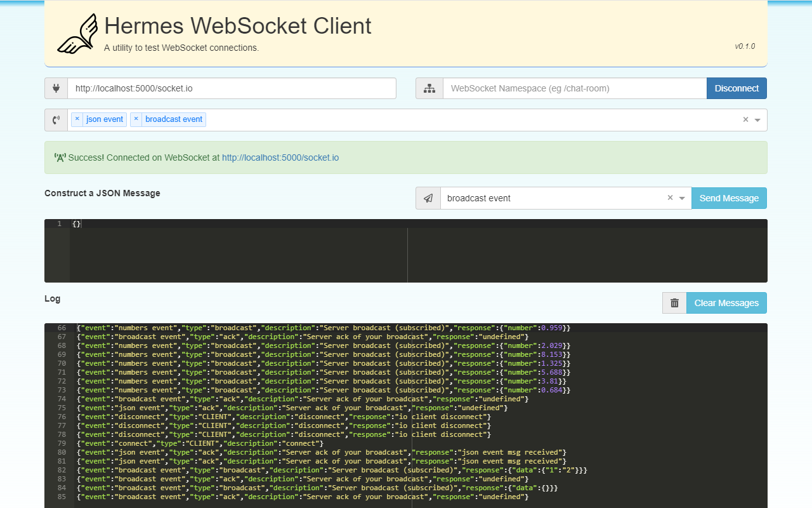Click the namespace sitemap icon
Viewport: 812px width, 508px height.
[x=429, y=88]
